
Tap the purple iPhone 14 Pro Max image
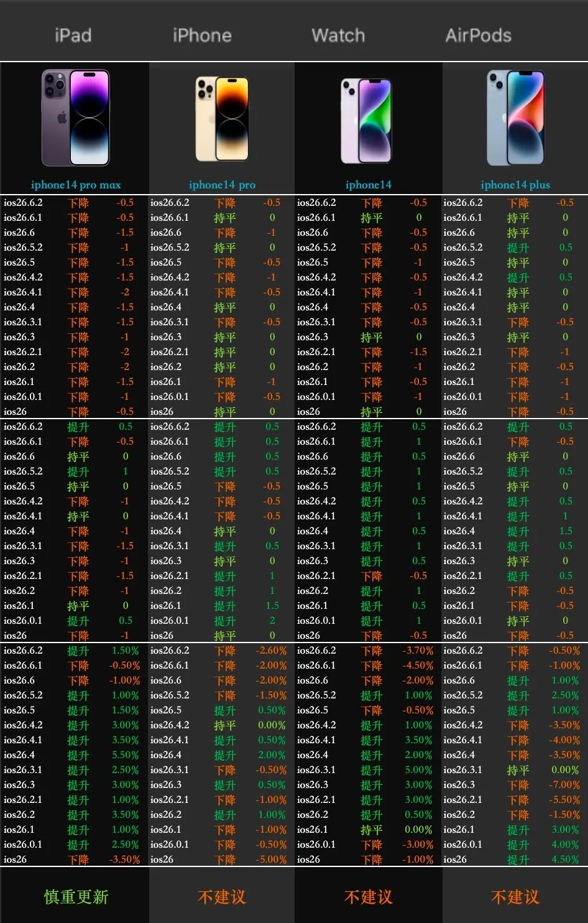pos(76,118)
